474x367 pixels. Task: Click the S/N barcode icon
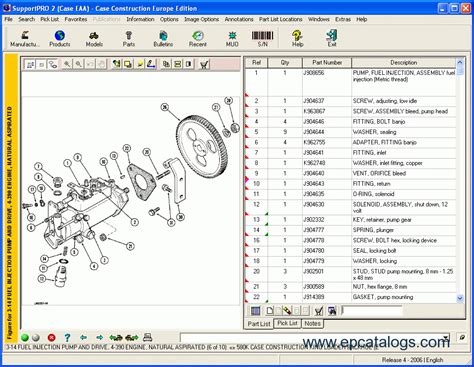(x=262, y=39)
